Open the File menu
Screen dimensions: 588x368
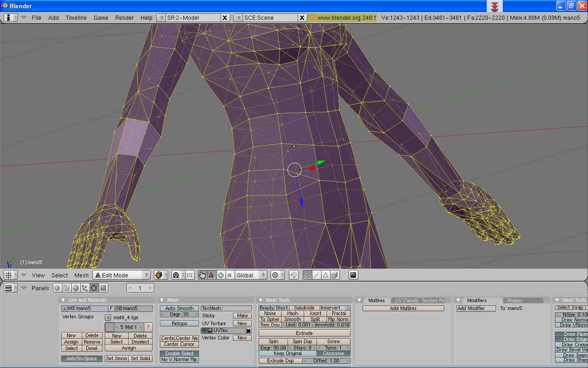[x=36, y=17]
